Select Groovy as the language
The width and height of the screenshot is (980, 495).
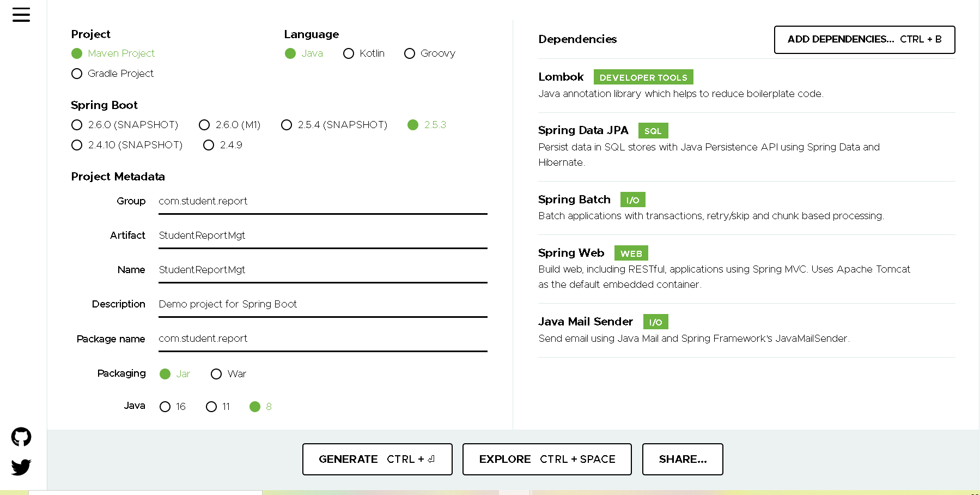tap(410, 53)
